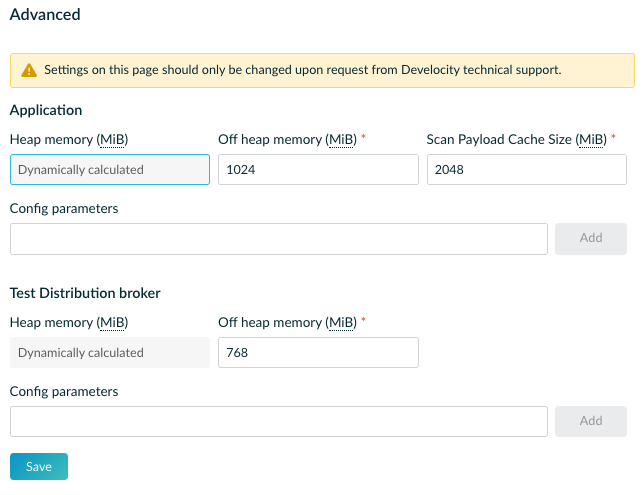Click Config parameters label under Application
Image resolution: width=642 pixels, height=495 pixels.
pos(64,209)
